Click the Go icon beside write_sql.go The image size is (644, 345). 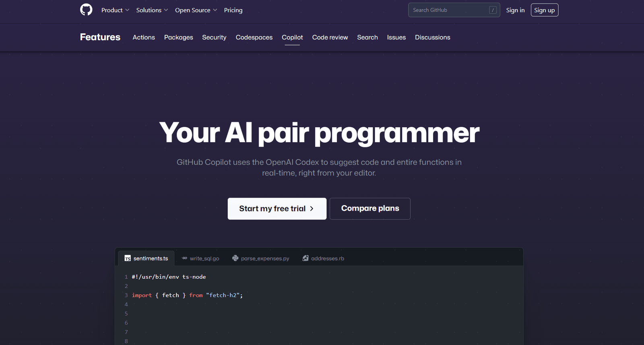[x=185, y=258]
